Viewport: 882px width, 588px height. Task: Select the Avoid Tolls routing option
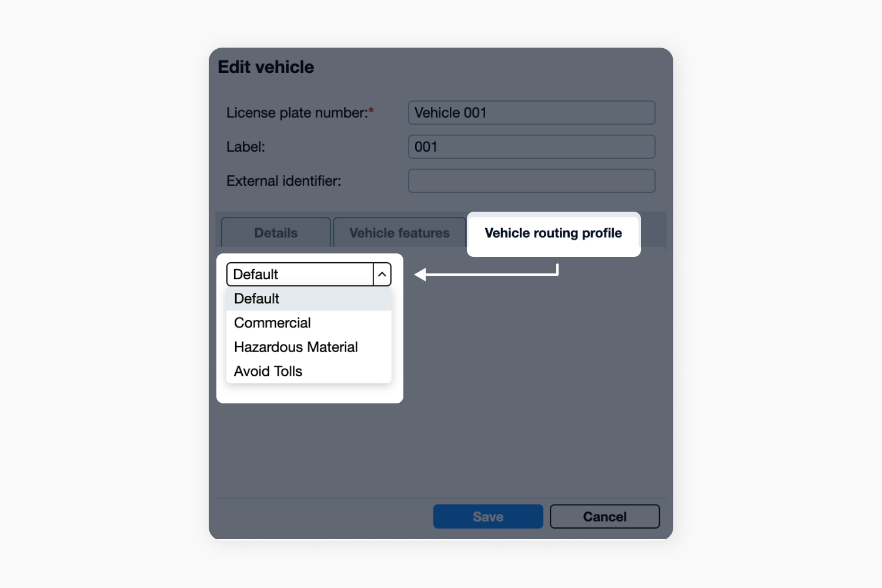tap(268, 371)
